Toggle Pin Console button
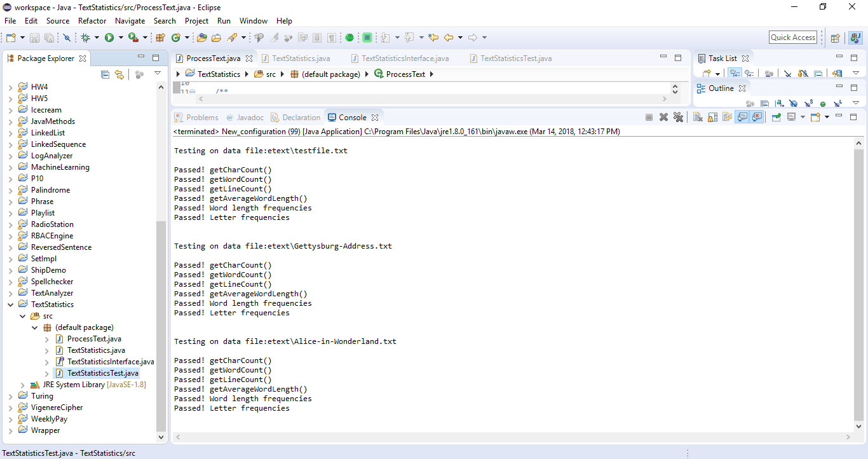The image size is (868, 459). [x=776, y=117]
